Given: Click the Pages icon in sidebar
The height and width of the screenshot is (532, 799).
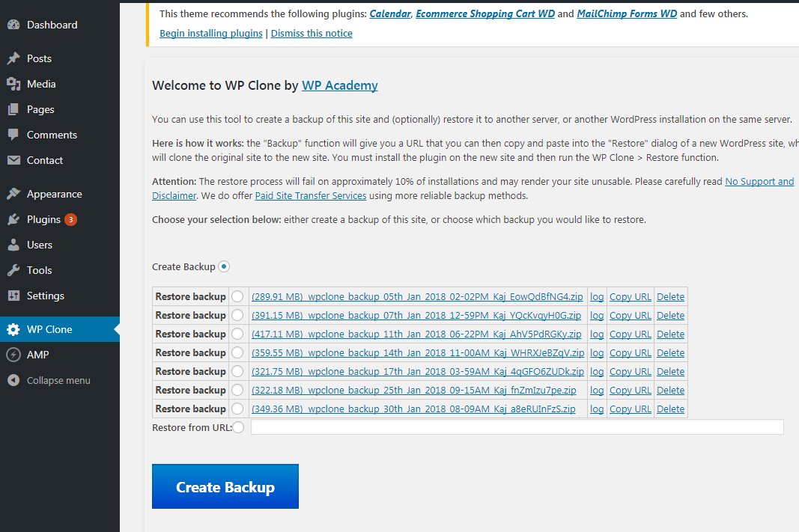Looking at the screenshot, I should coord(13,109).
